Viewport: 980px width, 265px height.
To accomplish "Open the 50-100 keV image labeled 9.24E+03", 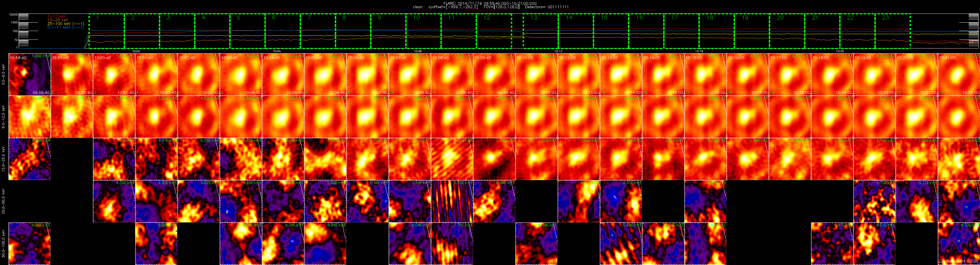I will (283, 243).
